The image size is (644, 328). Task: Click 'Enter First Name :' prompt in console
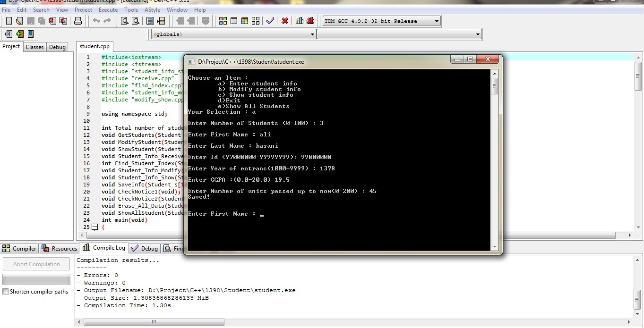coord(222,214)
